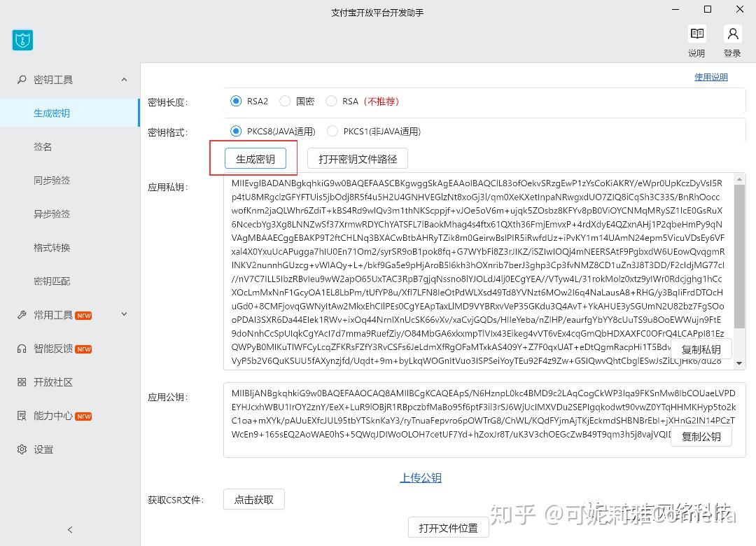Click the 登录 user icon
This screenshot has height=546, width=756.
coord(732,34)
